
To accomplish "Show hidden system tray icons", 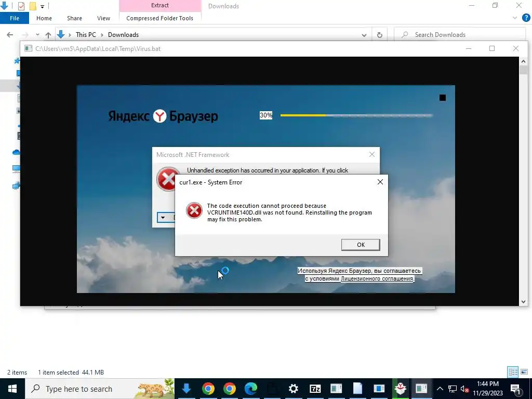I will click(x=440, y=389).
